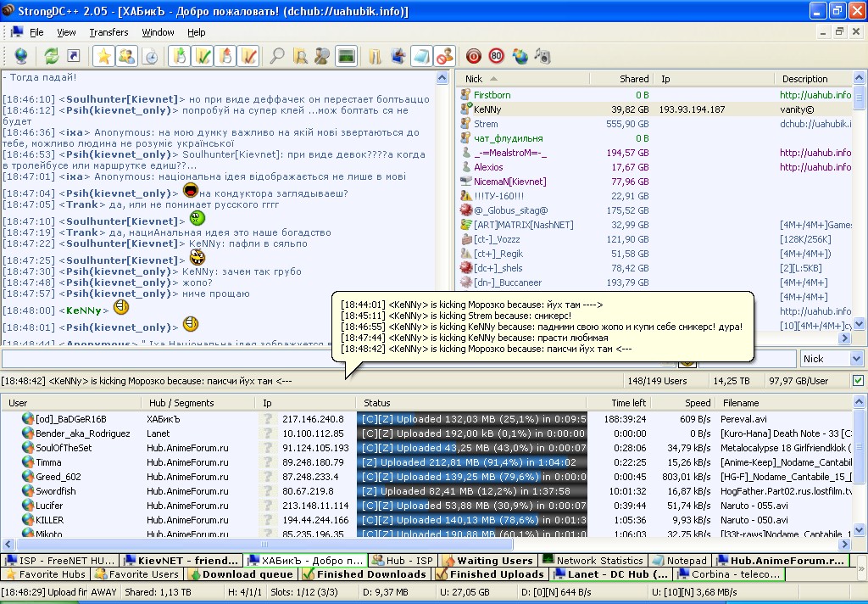
Task: Open Network Statistics monitor icon
Action: click(x=345, y=56)
